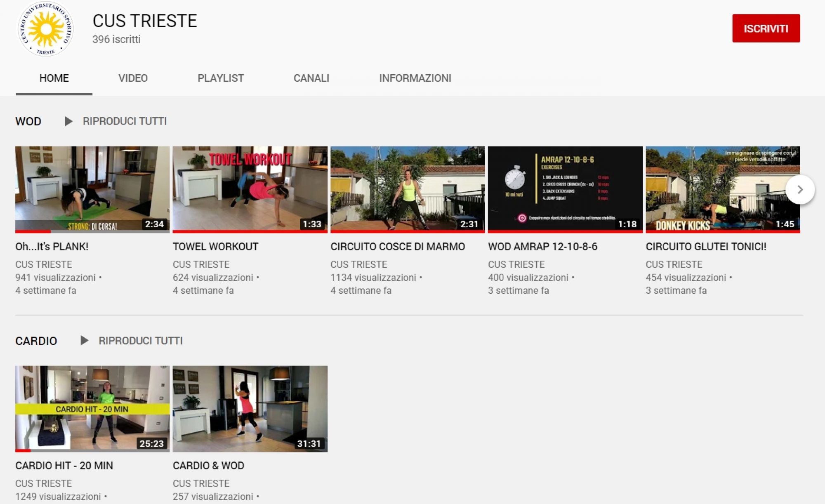Click the CARDIO HIT - 20 MIN title

(64, 466)
